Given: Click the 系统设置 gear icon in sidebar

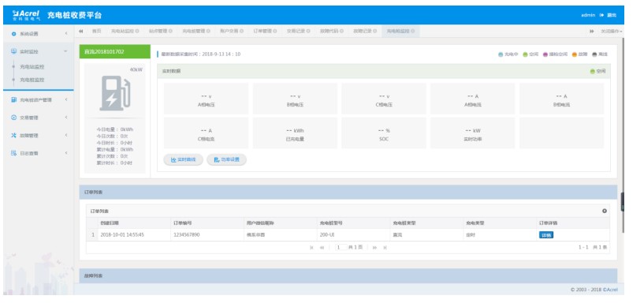Looking at the screenshot, I should [13, 34].
